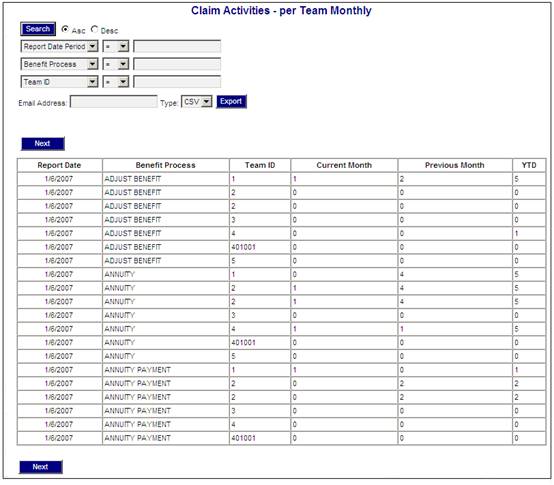Click the Email Address input field

pyautogui.click(x=114, y=102)
